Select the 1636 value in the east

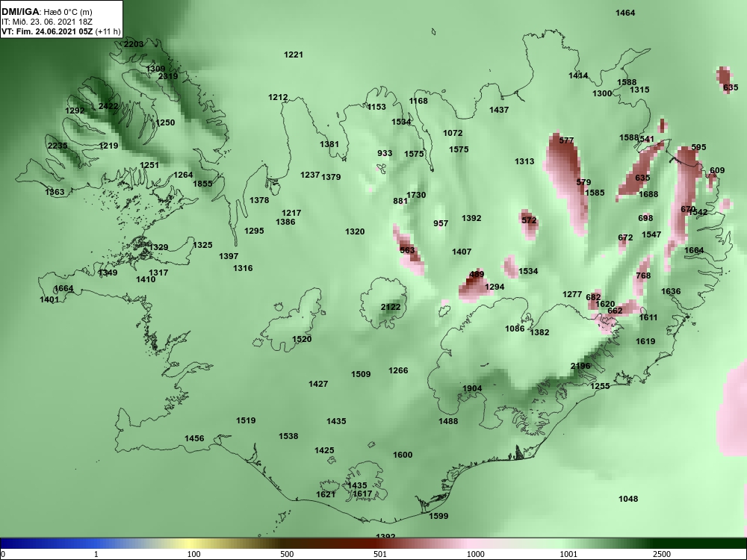coord(671,291)
